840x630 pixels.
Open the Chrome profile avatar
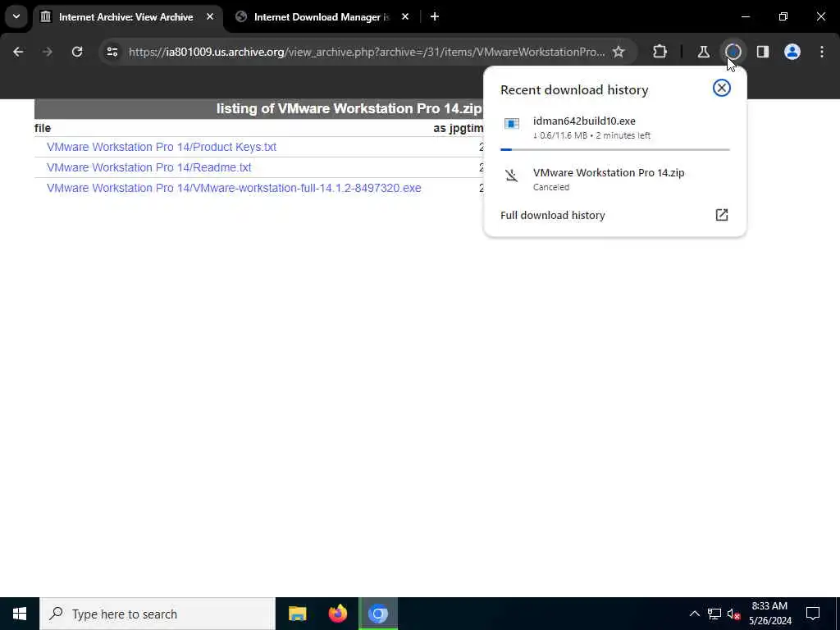coord(792,52)
